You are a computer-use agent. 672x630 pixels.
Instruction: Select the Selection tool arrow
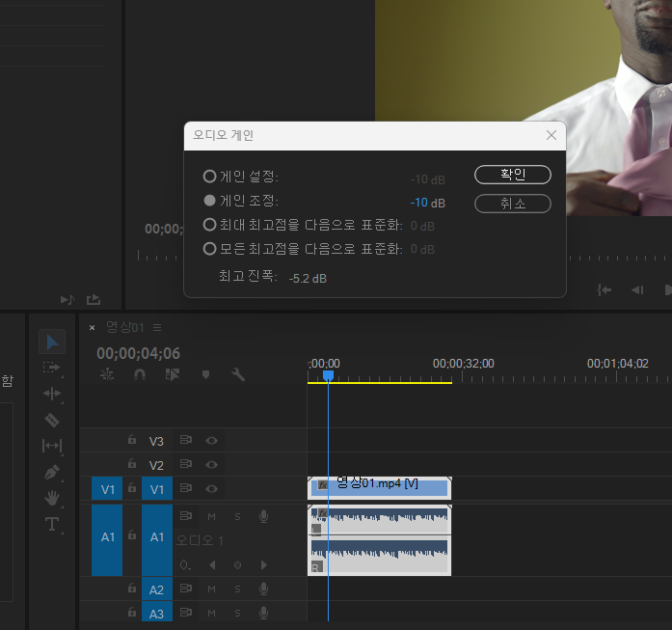coord(52,342)
